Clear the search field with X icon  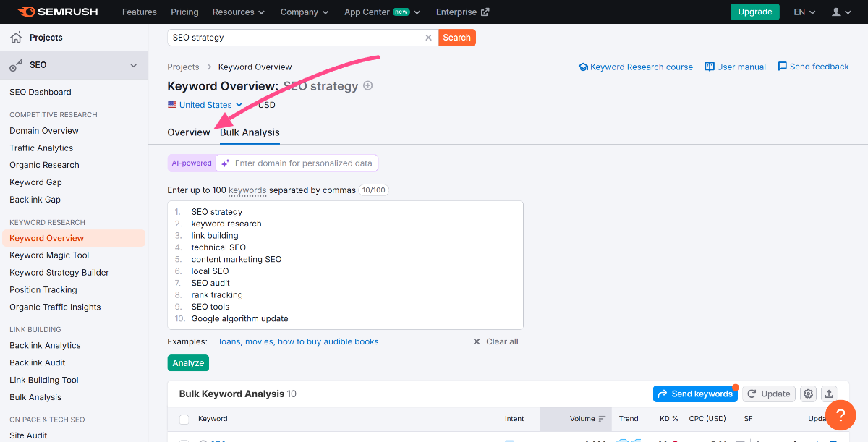[x=428, y=38]
